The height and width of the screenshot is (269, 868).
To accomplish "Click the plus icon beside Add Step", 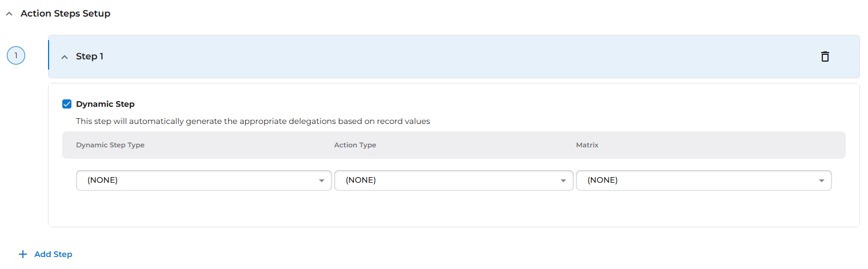I will pos(23,254).
